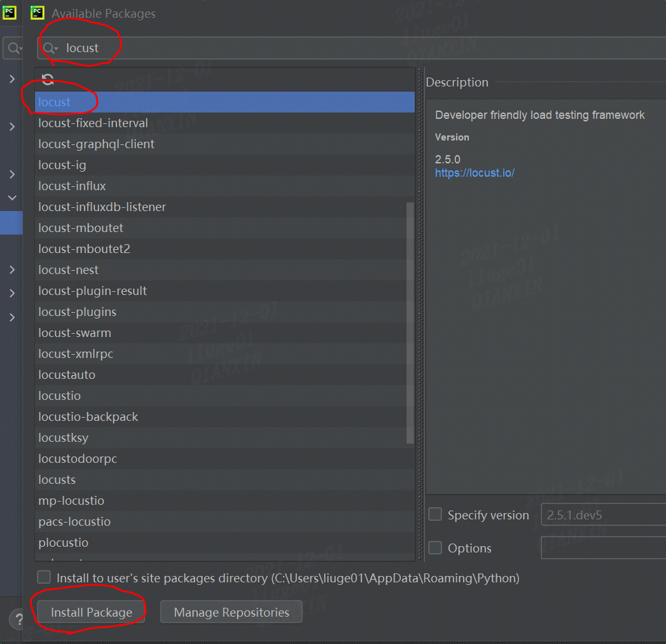This screenshot has width=666, height=644.
Task: Select the locust-mboutet2 package
Action: pos(225,249)
